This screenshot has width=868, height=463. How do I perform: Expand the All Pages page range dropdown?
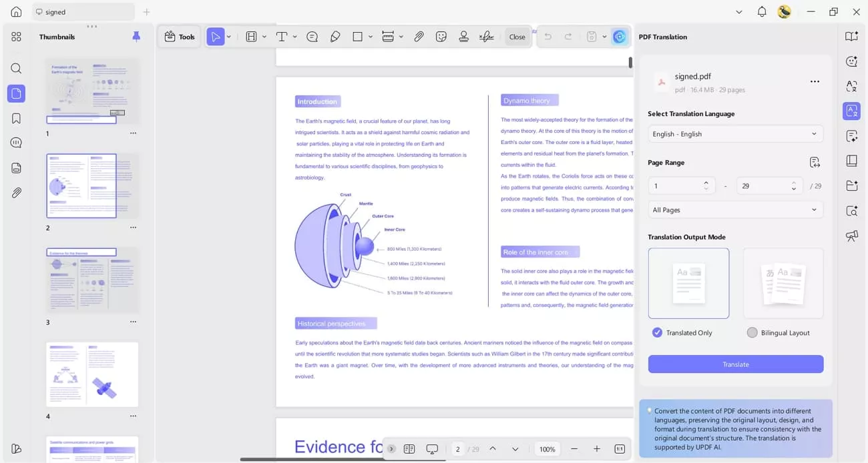734,209
